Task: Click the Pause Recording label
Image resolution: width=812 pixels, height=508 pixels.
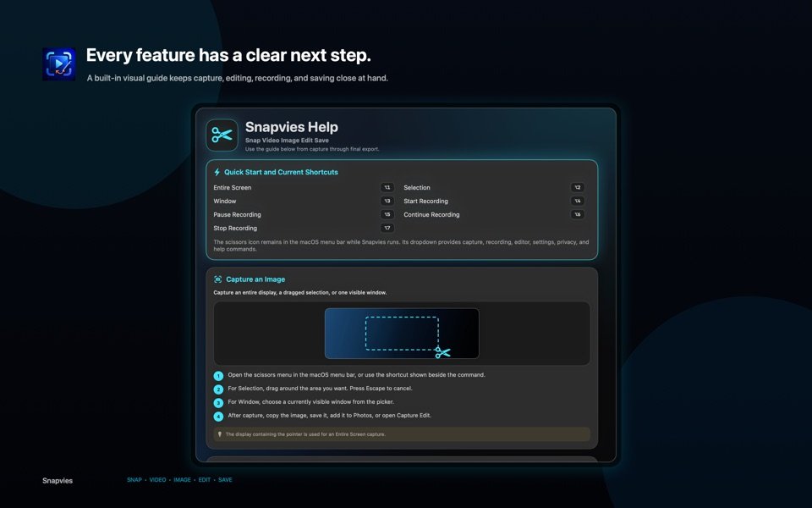Action: pyautogui.click(x=237, y=214)
